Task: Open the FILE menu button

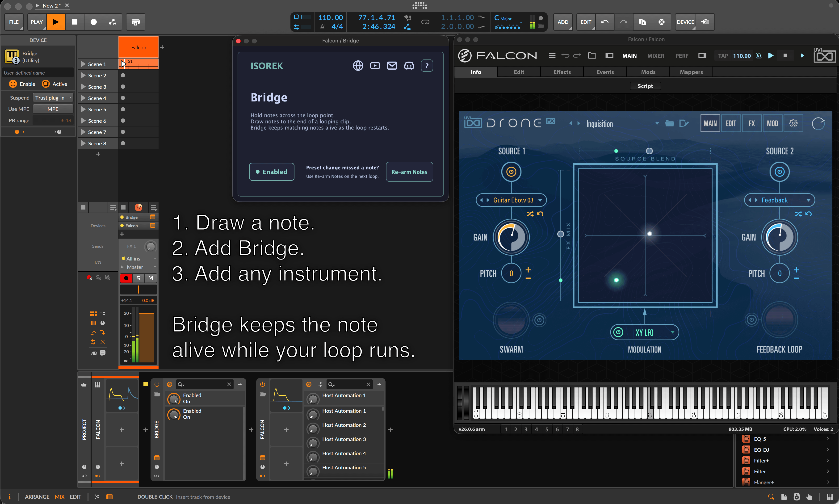Action: pyautogui.click(x=14, y=22)
